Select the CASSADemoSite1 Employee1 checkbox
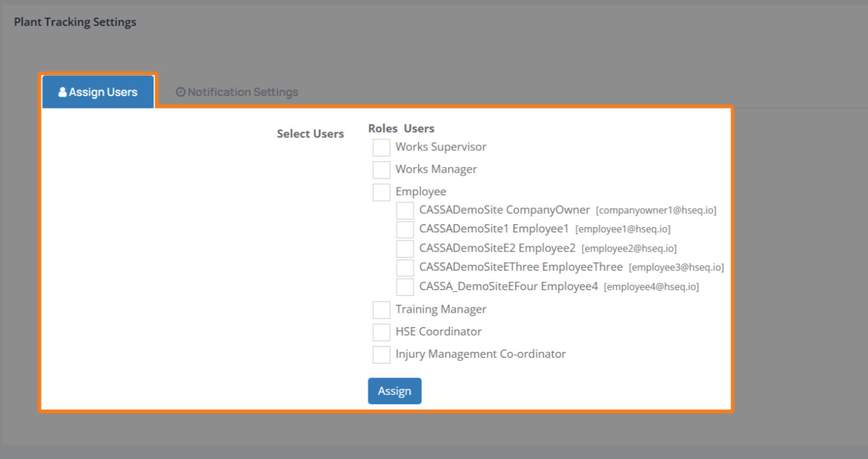868x459 pixels. click(x=405, y=229)
